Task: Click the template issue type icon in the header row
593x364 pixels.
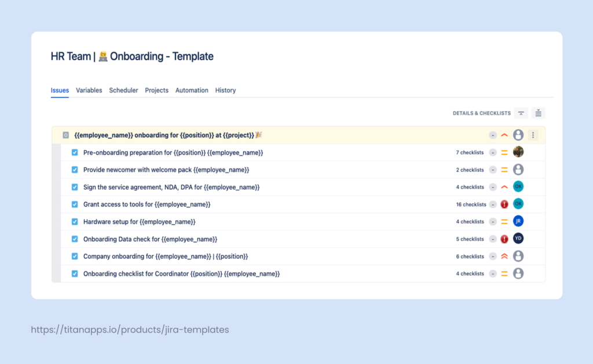Action: [65, 134]
